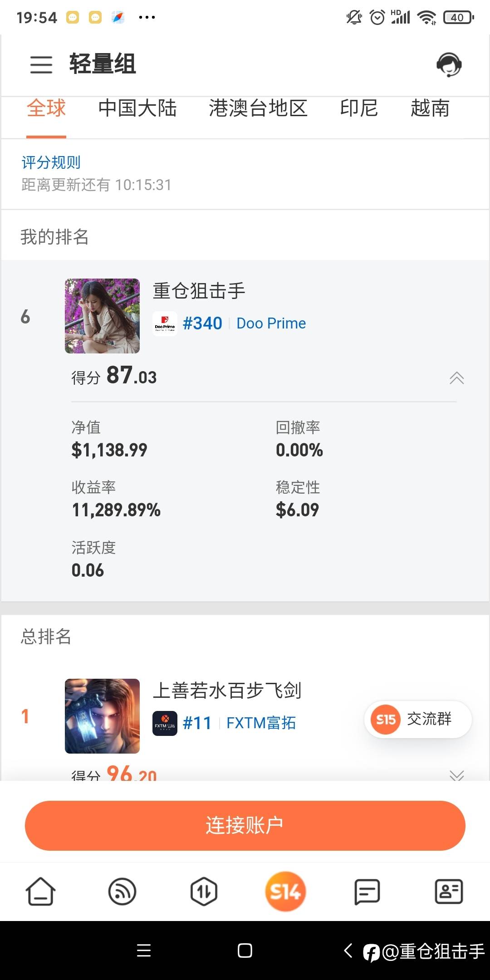Switch to 港澳台地区 tab
The image size is (490, 980).
click(x=258, y=108)
